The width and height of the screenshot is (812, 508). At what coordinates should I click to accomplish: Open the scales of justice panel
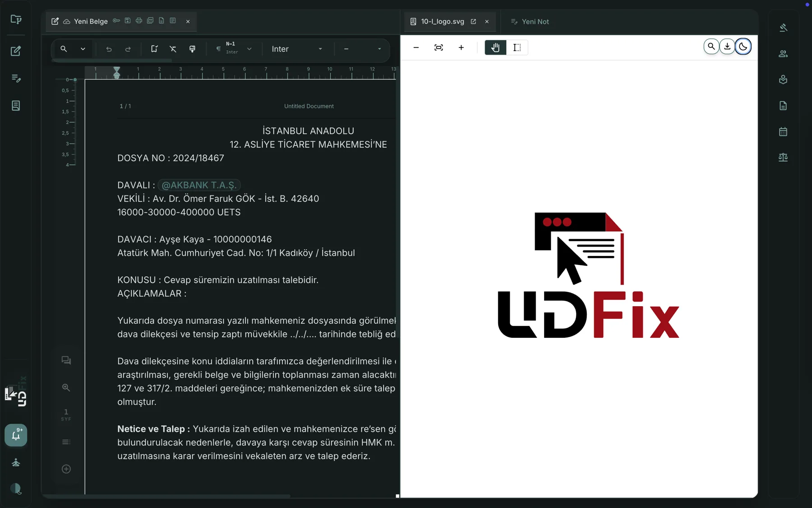(x=783, y=158)
